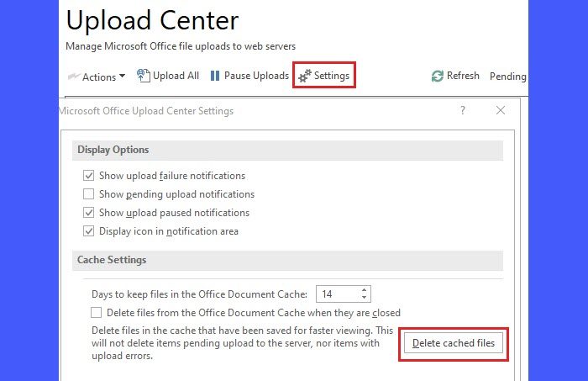
Task: Click the Upload All label
Action: coord(176,76)
